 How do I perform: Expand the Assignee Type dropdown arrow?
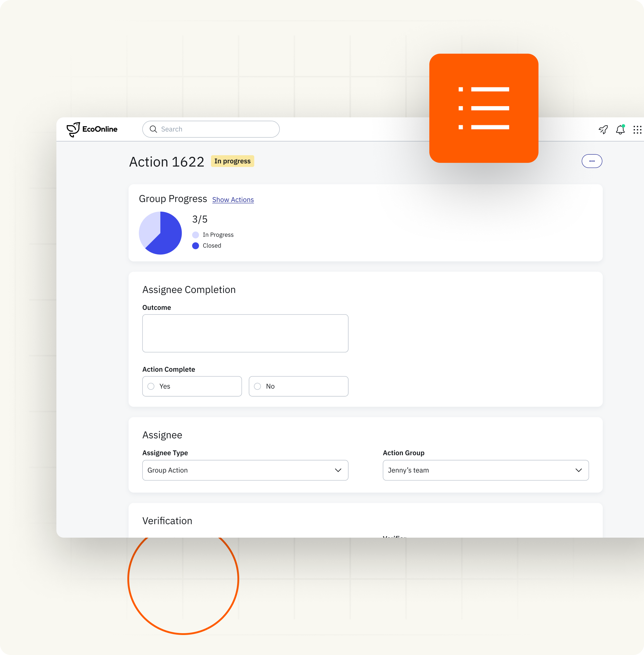coord(338,470)
